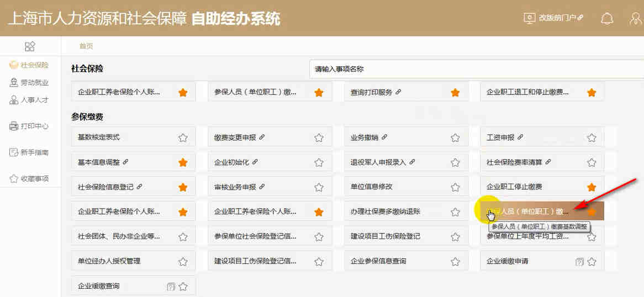Remove the favorite star on 基本信息调整

[183, 163]
